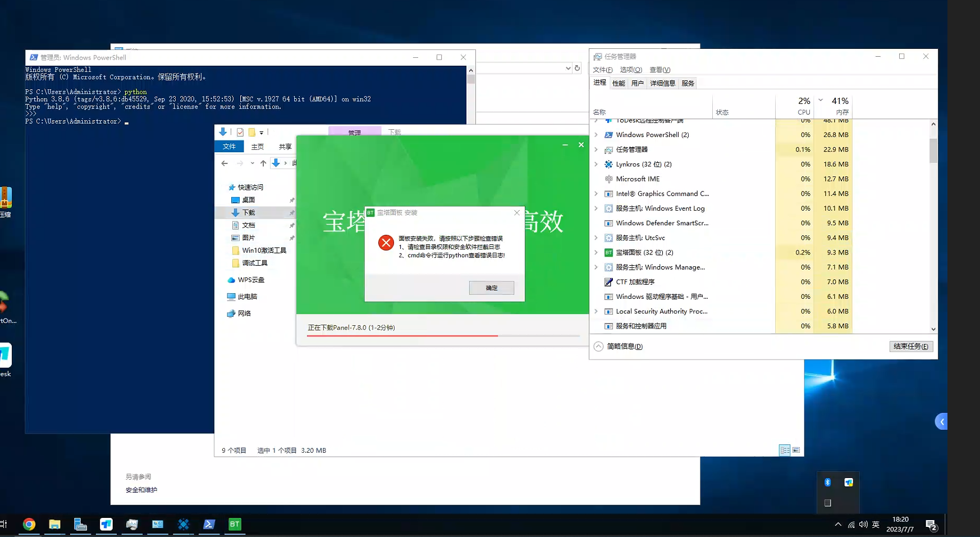Viewport: 980px width, 537px height.
Task: Click the Panel download progress bar
Action: click(x=443, y=336)
